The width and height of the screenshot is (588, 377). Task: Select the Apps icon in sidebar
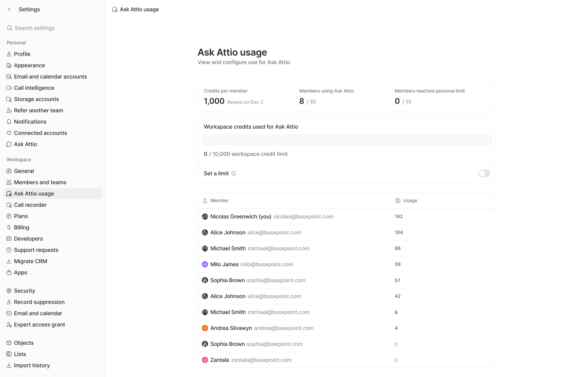(9, 272)
